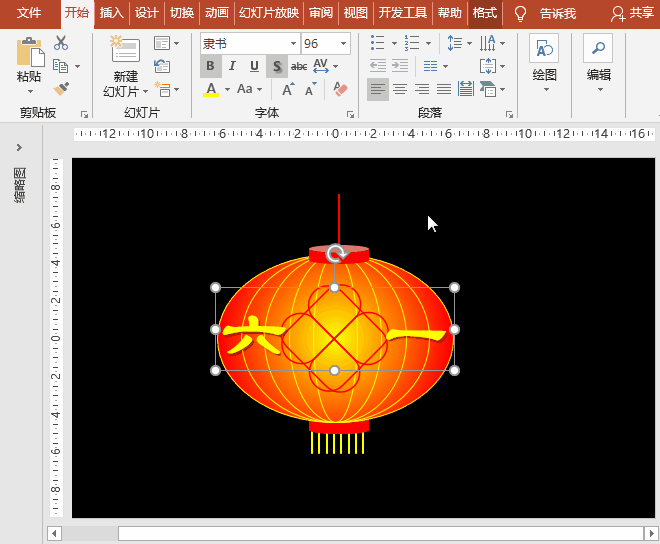Open bullet list style dropdown arrow
Image resolution: width=660 pixels, height=544 pixels.
(394, 43)
